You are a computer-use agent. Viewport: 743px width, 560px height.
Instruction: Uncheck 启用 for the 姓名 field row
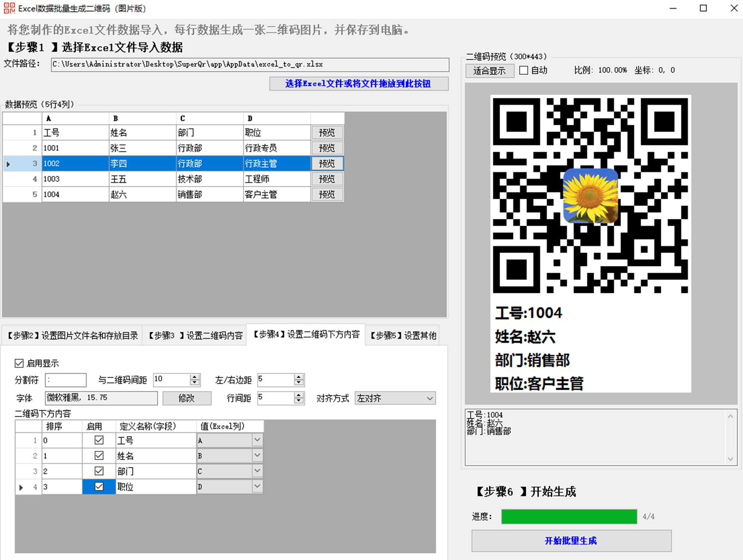point(99,455)
